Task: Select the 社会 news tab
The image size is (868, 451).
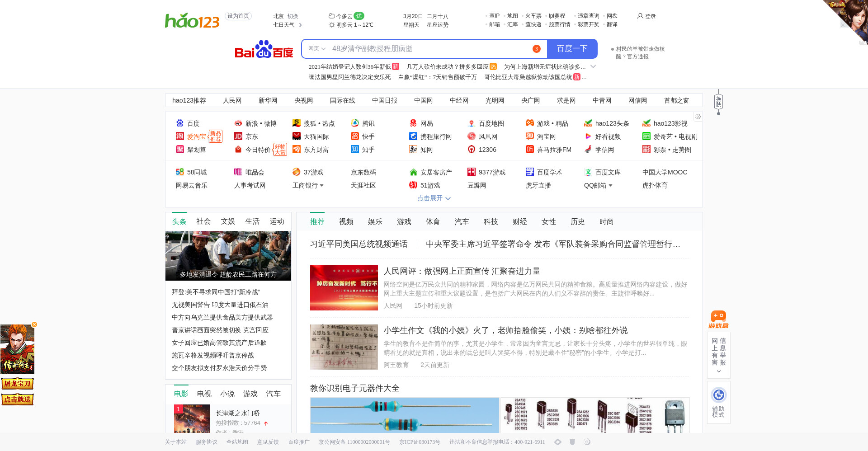Action: tap(203, 221)
